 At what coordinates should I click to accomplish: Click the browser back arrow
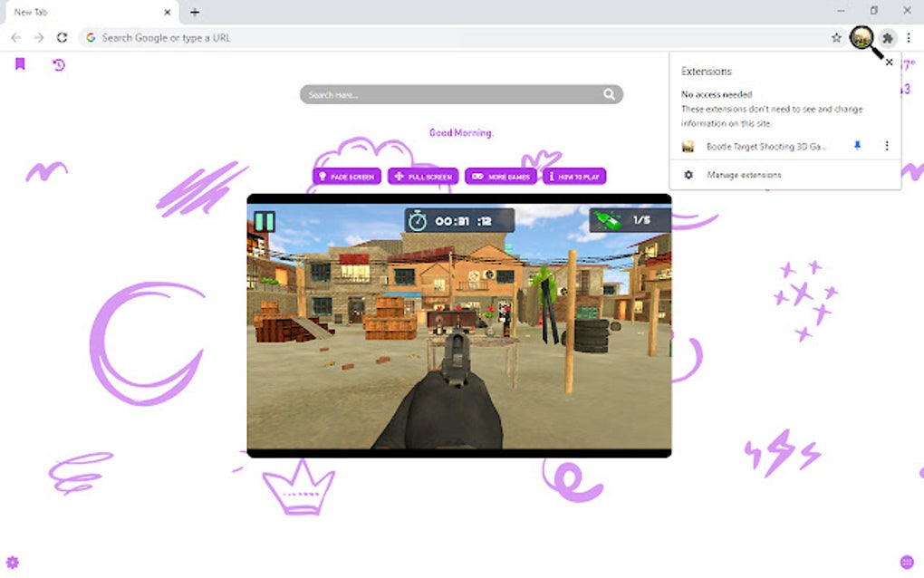[x=16, y=38]
